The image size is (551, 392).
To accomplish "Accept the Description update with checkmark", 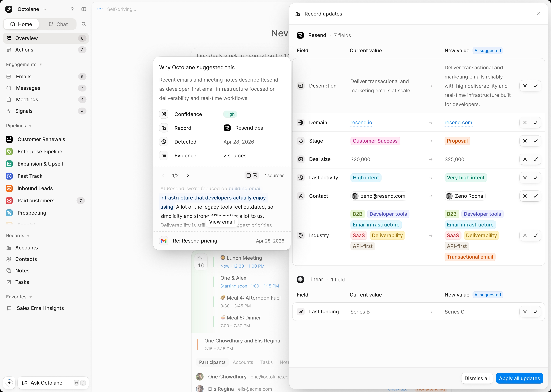I will tap(536, 86).
